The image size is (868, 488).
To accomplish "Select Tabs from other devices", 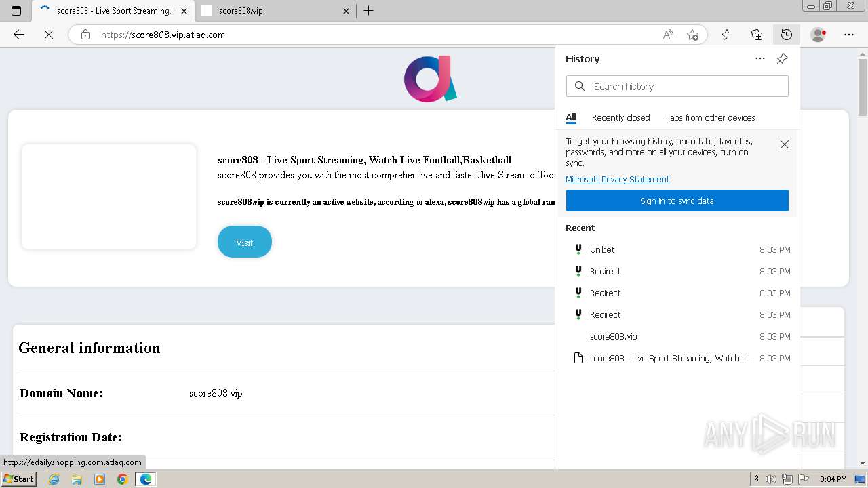I will click(x=711, y=117).
